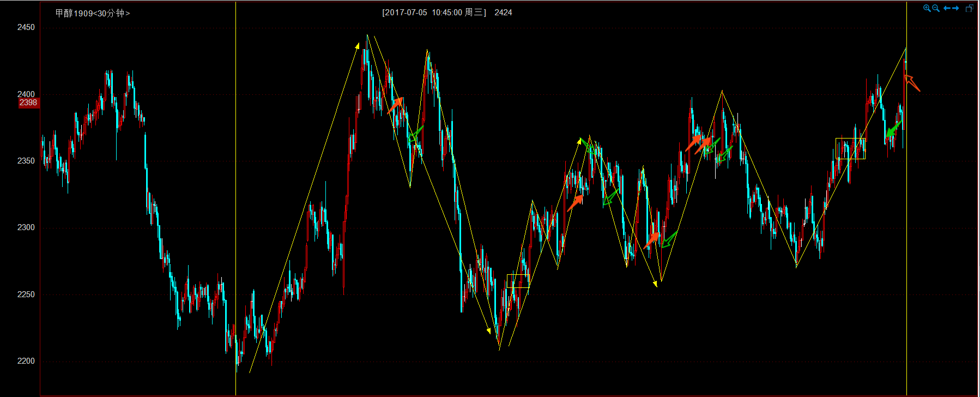Click the 2424 value in the header
Image resolution: width=980 pixels, height=397 pixels.
click(x=503, y=12)
